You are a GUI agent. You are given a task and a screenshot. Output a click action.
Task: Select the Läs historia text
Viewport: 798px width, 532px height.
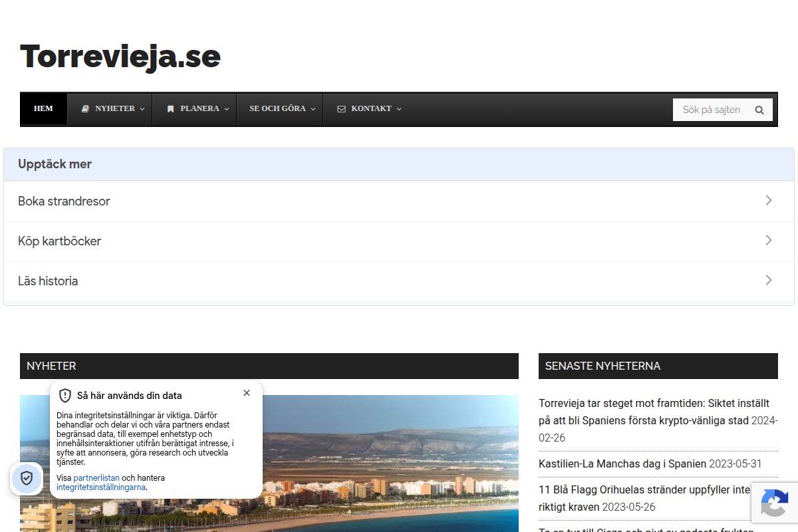pyautogui.click(x=48, y=281)
